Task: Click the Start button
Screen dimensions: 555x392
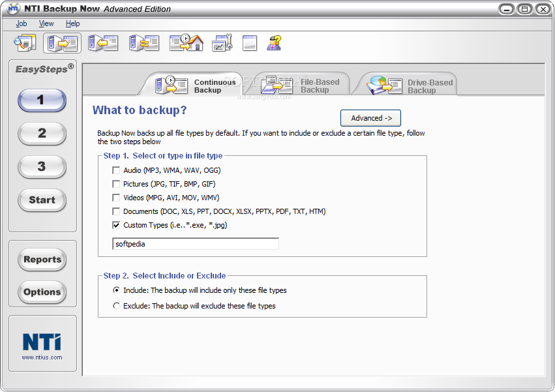Action: pos(42,200)
